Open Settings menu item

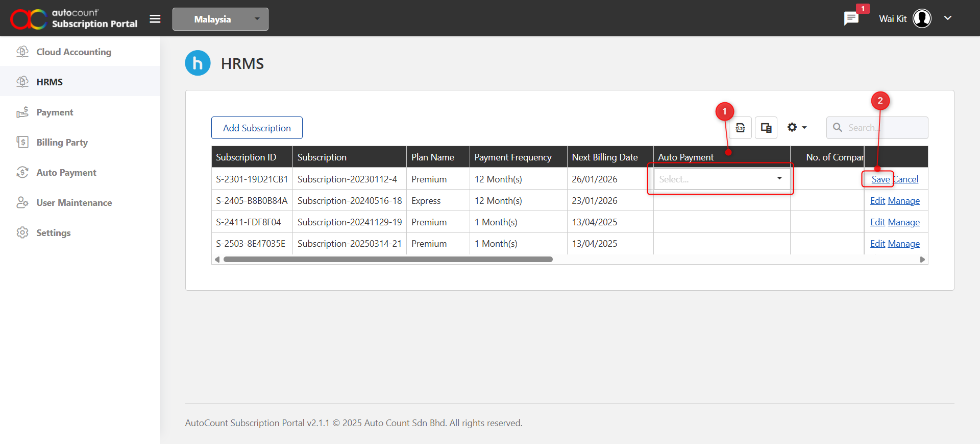click(80, 232)
